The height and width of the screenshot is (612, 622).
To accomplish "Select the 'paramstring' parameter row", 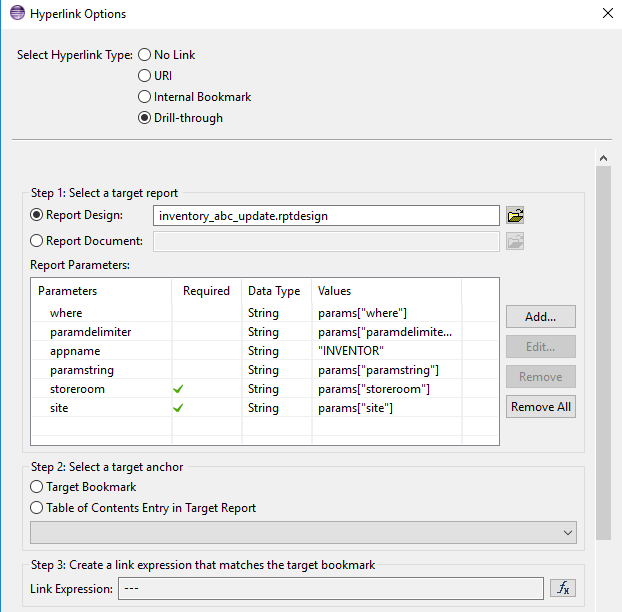I will point(265,370).
